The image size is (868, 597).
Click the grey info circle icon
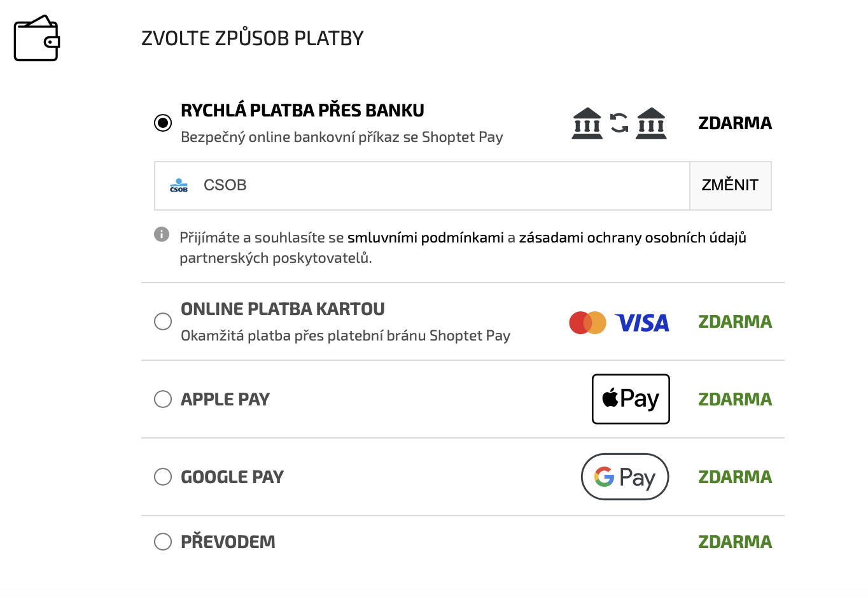coord(162,234)
